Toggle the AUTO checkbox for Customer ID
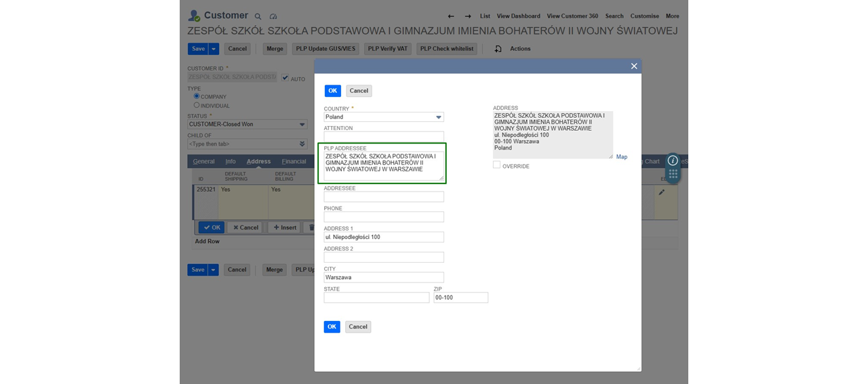Screen dimensions: 868x384 pos(285,78)
